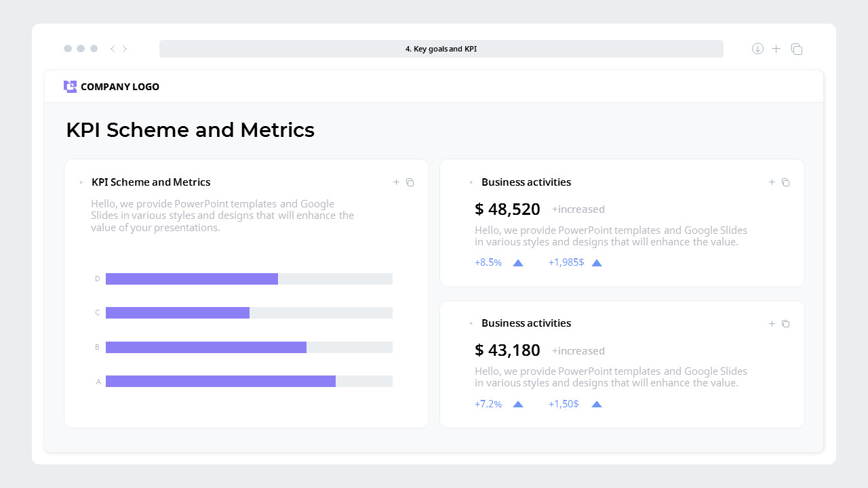Click the purple bar for category A
The width and height of the screenshot is (868, 488).
[x=220, y=382]
